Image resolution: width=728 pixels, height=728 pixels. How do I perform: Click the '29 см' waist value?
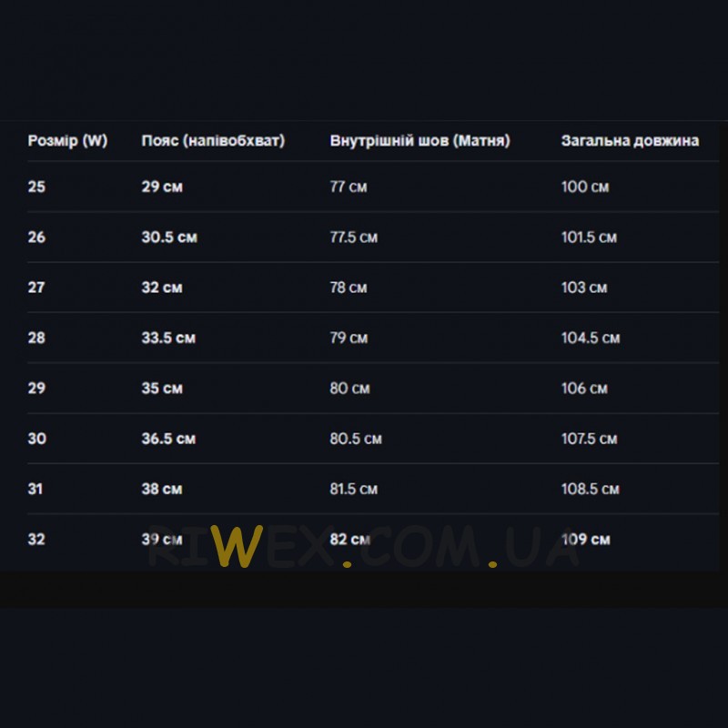click(x=162, y=187)
